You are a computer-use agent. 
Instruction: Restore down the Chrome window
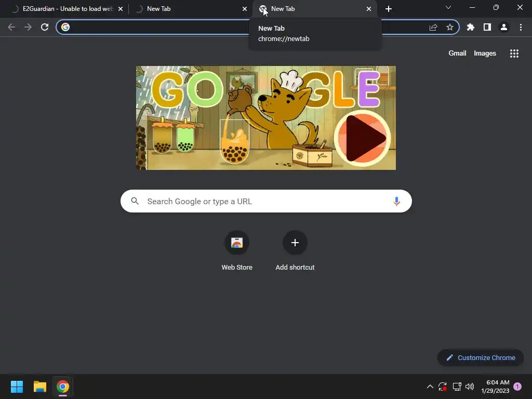[x=496, y=7]
